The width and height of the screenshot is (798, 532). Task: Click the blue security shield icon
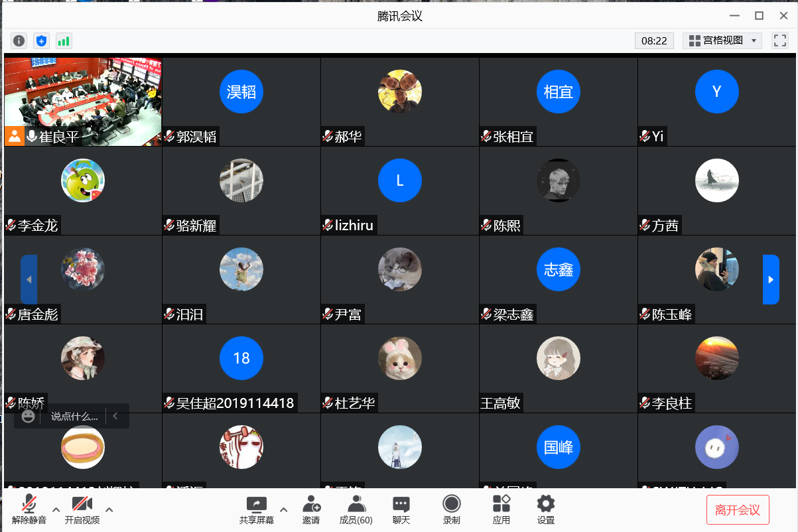click(x=42, y=41)
